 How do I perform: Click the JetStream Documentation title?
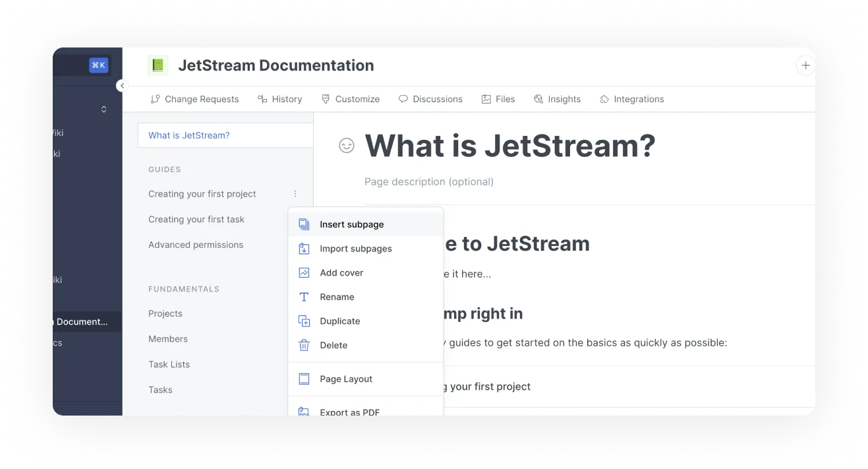click(276, 65)
